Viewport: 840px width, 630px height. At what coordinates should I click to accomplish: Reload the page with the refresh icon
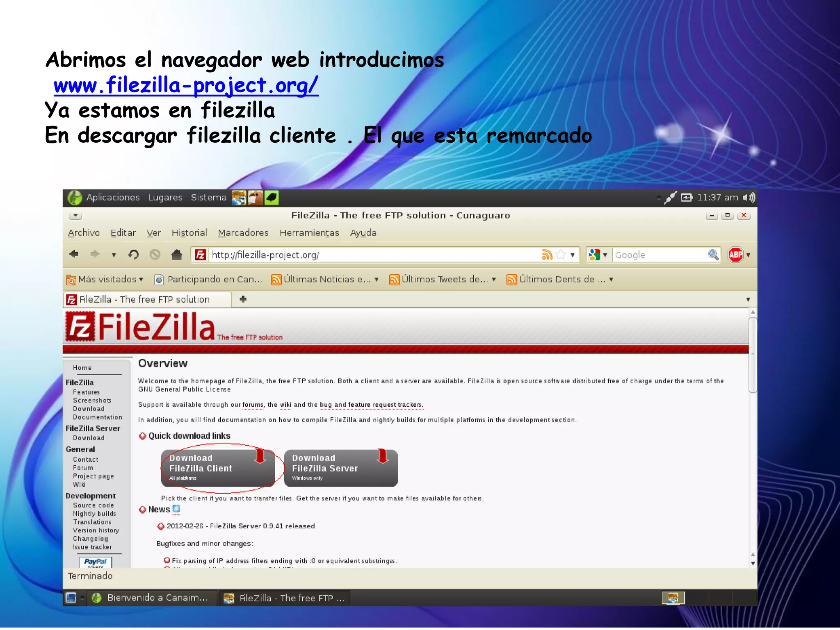(133, 255)
